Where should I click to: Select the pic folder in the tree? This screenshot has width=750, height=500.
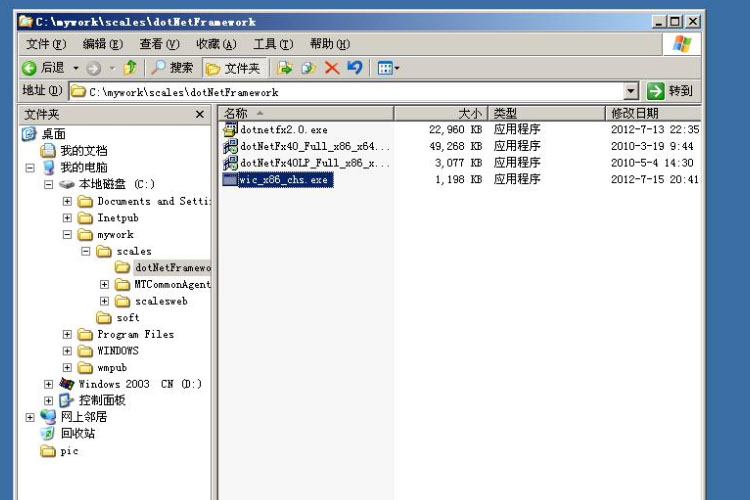69,451
